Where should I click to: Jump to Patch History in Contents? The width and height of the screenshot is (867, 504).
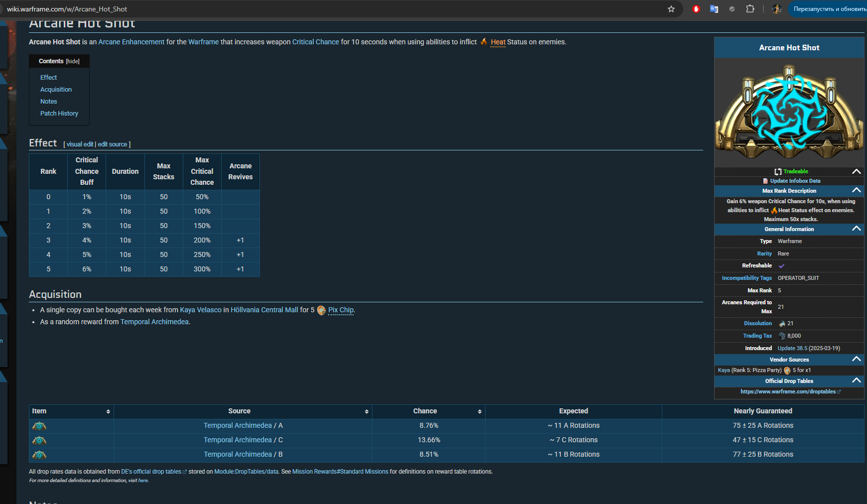click(x=59, y=114)
